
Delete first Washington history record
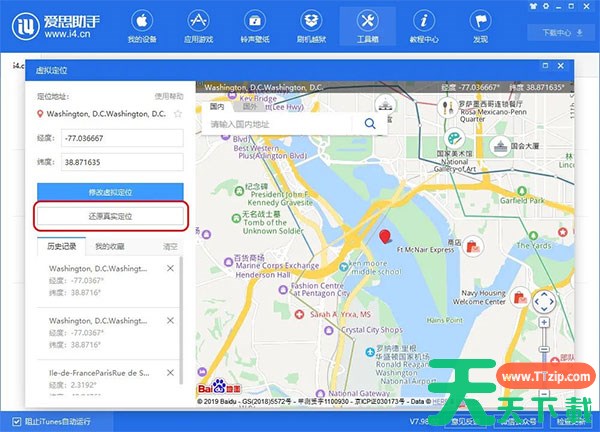(x=170, y=269)
